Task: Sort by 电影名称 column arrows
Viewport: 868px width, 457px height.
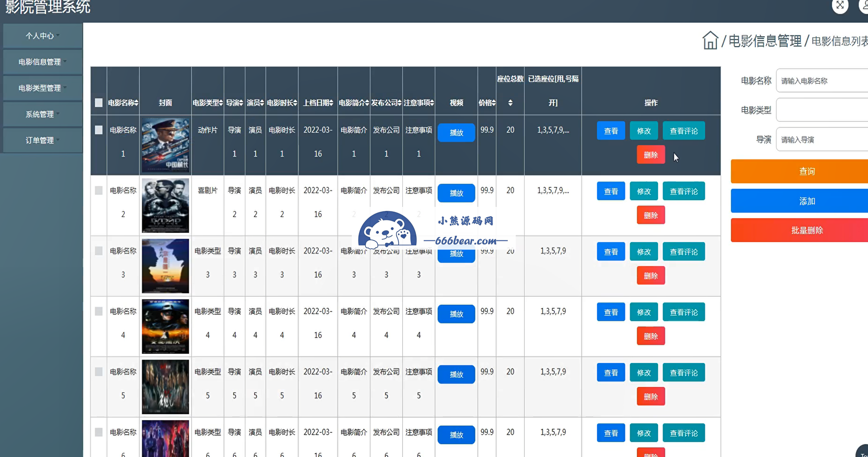Action: (x=137, y=103)
